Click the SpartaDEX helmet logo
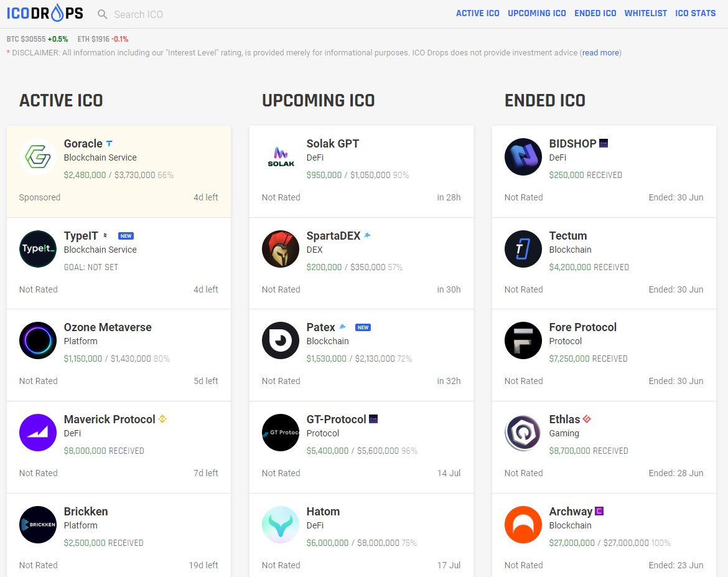 pos(281,248)
